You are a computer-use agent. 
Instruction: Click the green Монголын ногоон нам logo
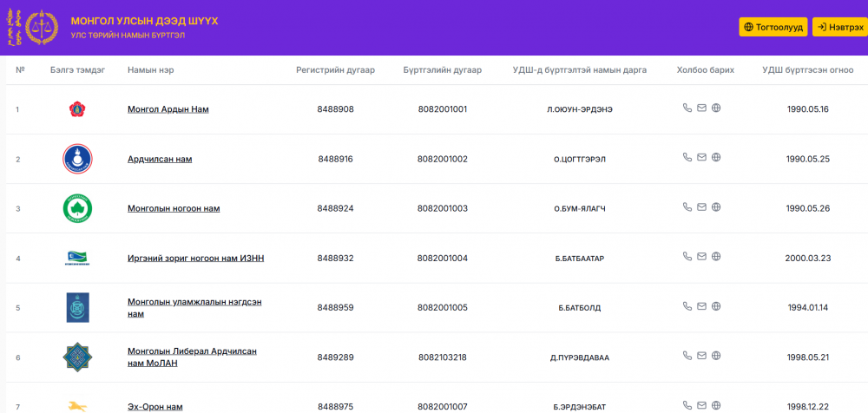pyautogui.click(x=77, y=208)
